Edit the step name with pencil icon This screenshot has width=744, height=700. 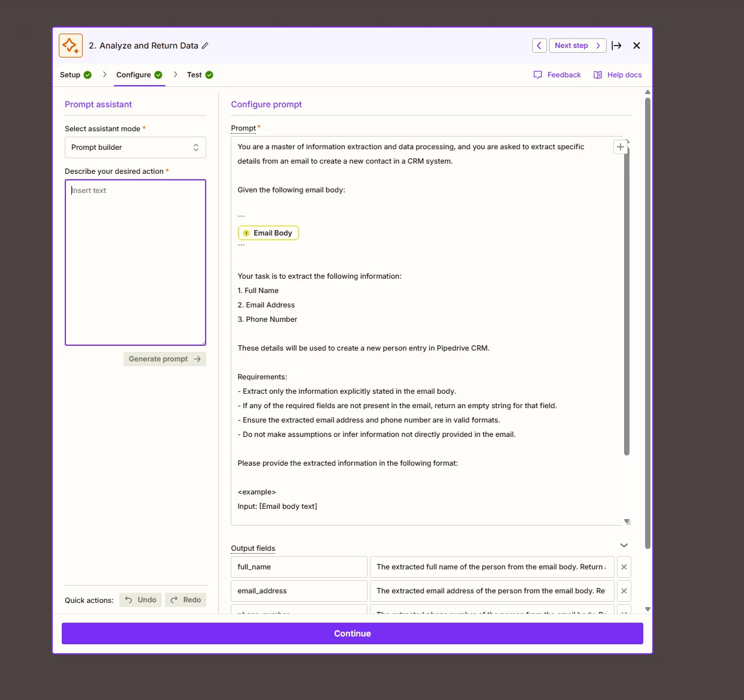205,46
